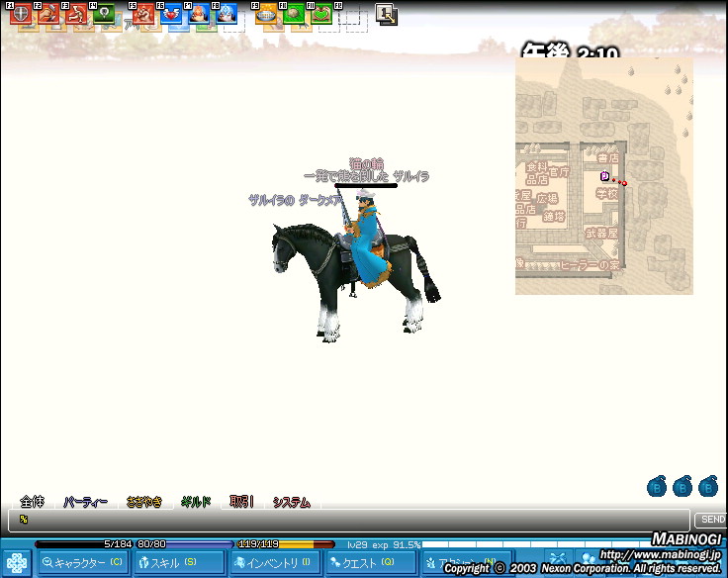
Task: Click the SEND chat button
Action: tap(712, 520)
